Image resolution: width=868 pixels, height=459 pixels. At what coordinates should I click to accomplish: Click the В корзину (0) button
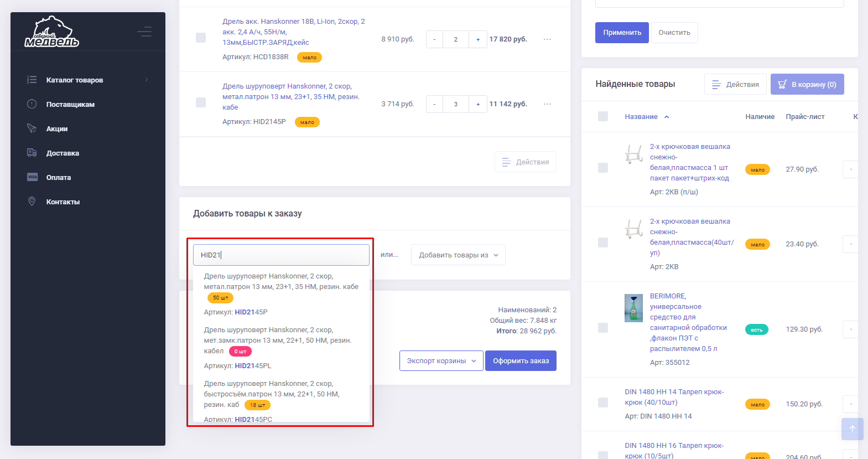pos(807,84)
